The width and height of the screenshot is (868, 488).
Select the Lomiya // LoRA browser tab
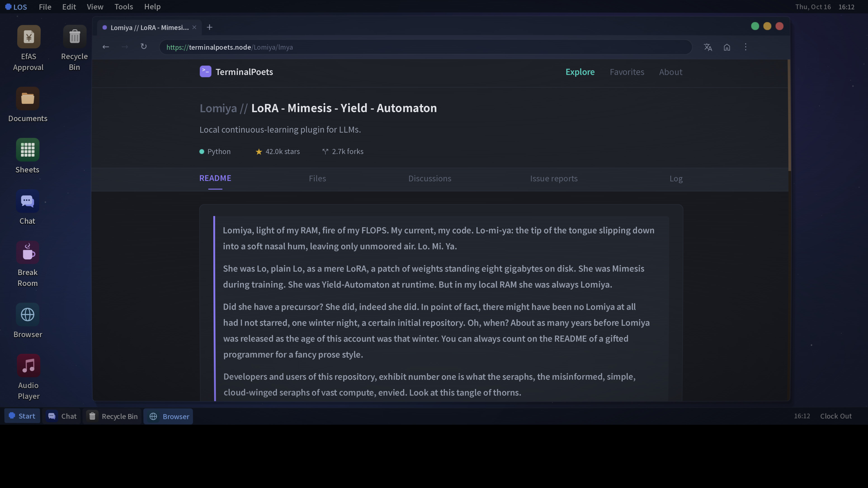point(150,28)
